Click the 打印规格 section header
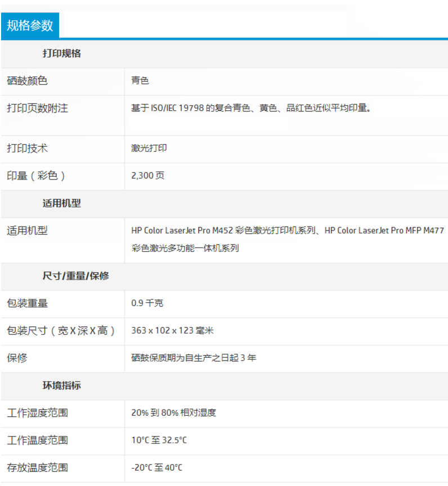The image size is (448, 486). pyautogui.click(x=62, y=53)
